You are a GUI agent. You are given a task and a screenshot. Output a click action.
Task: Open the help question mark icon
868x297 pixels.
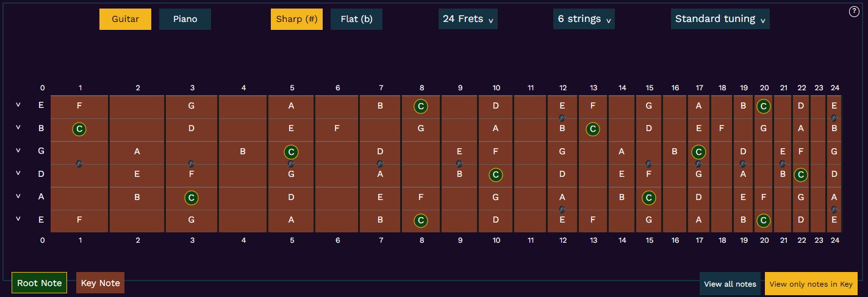[854, 12]
